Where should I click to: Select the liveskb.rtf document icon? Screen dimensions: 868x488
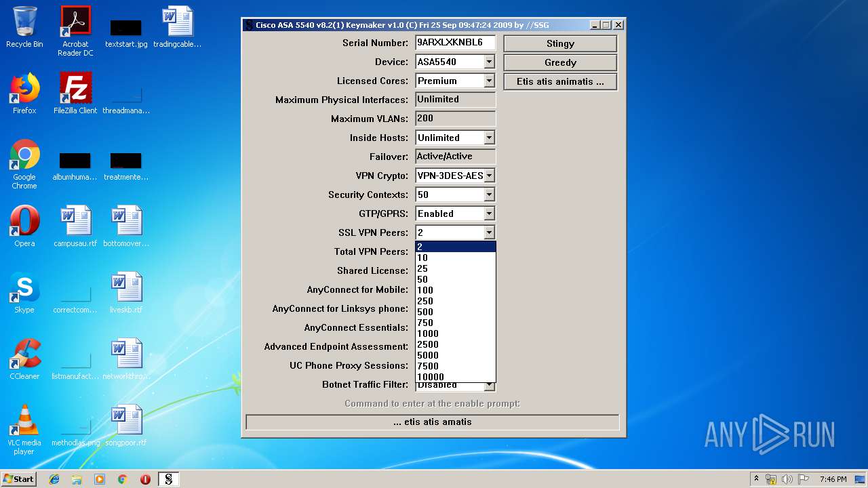click(126, 293)
